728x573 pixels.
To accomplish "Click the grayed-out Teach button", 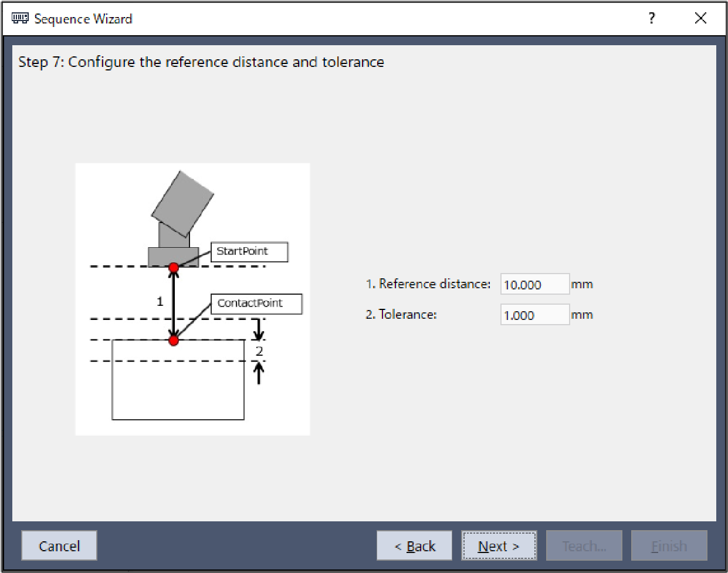I will pyautogui.click(x=584, y=546).
